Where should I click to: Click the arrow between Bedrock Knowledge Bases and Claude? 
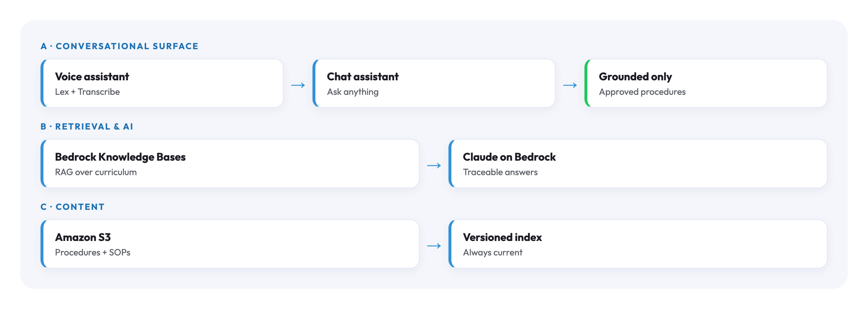pyautogui.click(x=434, y=166)
